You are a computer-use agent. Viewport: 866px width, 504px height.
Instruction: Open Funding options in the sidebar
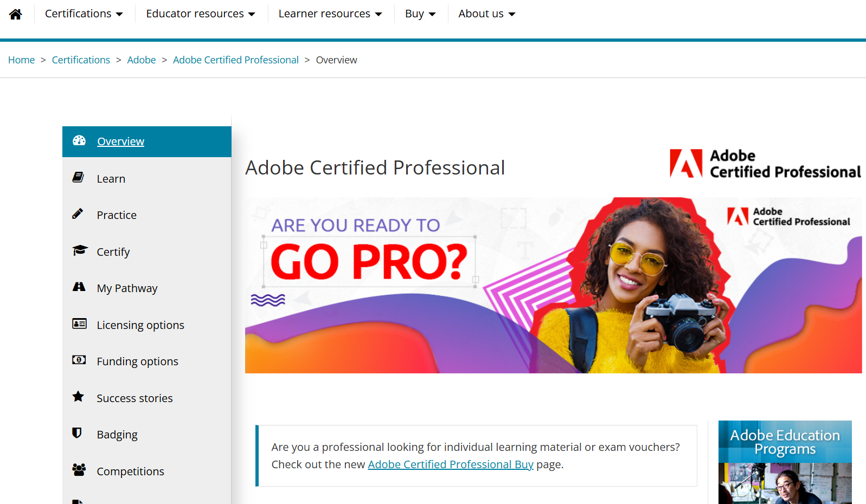click(147, 361)
